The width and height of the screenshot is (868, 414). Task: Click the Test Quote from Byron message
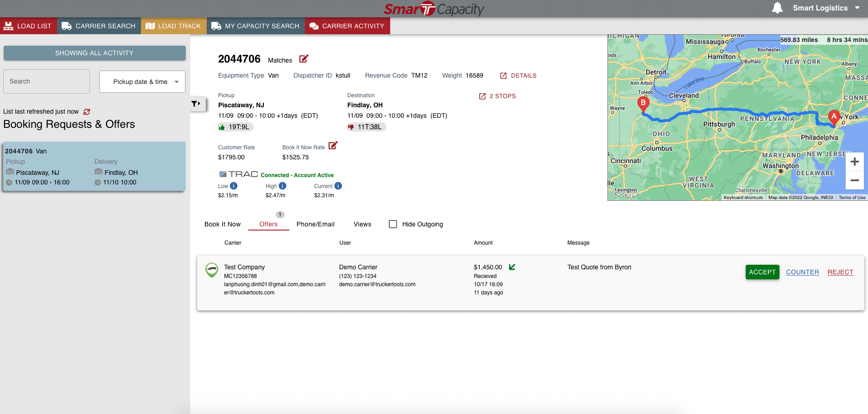point(599,267)
